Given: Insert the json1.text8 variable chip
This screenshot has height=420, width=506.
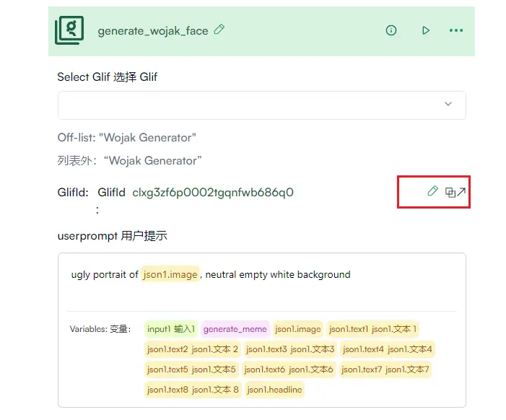Looking at the screenshot, I should (x=193, y=390).
